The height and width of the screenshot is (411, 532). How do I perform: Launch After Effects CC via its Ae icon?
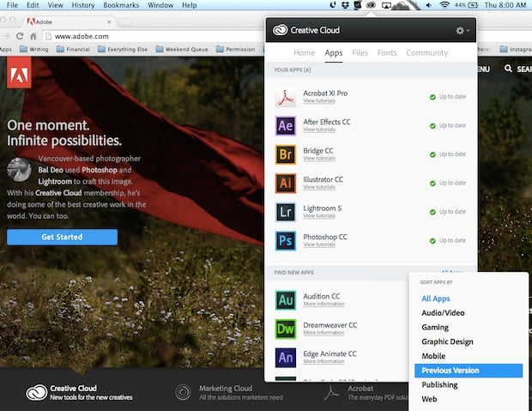pos(286,126)
